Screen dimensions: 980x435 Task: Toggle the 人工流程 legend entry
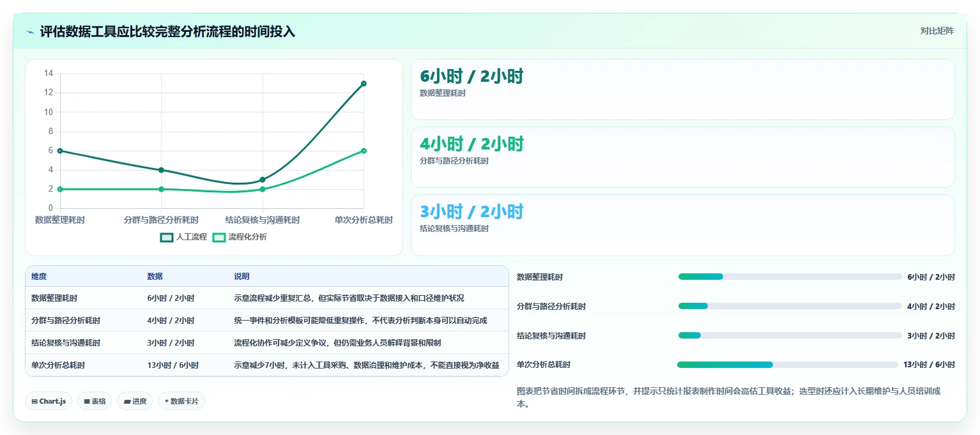pyautogui.click(x=183, y=237)
